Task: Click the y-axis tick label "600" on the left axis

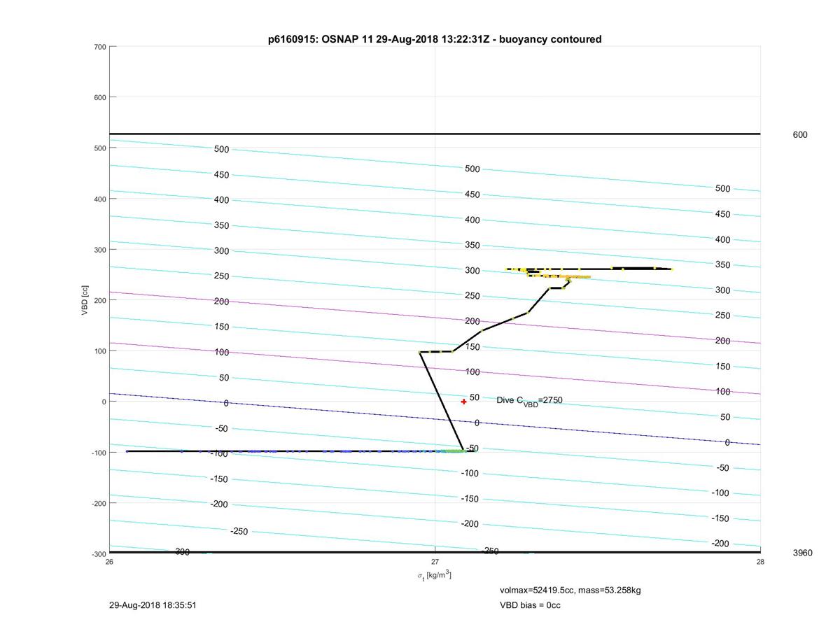Action: (x=100, y=97)
